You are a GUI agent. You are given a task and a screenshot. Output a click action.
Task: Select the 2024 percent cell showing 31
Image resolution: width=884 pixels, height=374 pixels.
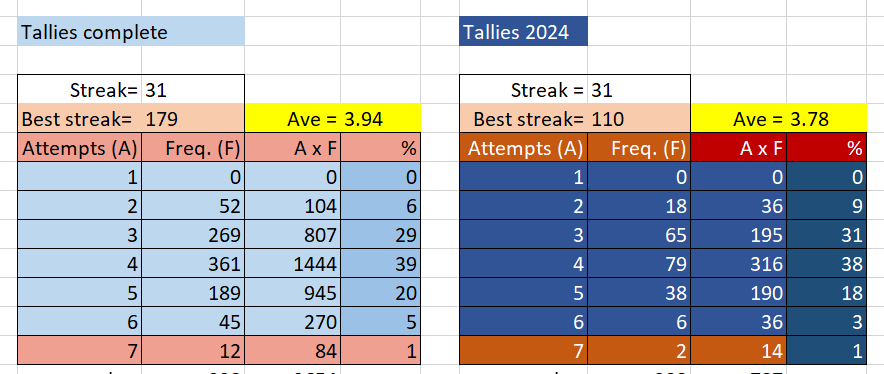click(826, 235)
